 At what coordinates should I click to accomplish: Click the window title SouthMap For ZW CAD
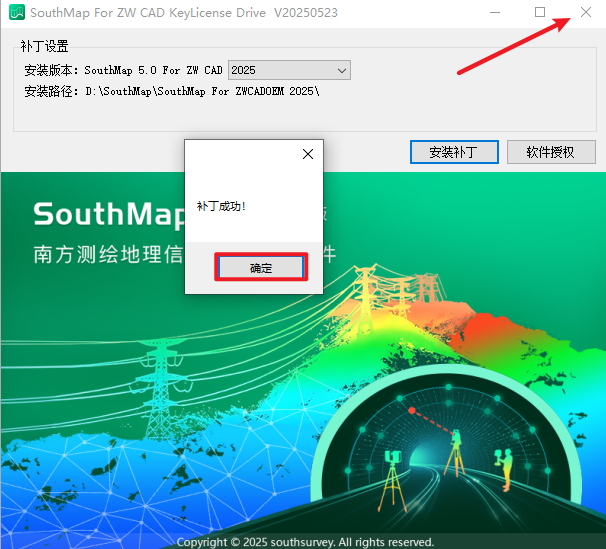coord(184,13)
